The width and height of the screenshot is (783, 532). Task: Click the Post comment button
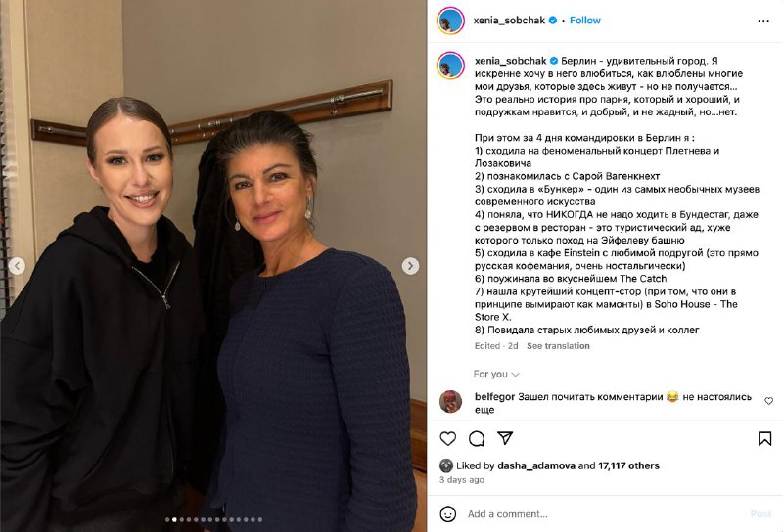click(761, 514)
